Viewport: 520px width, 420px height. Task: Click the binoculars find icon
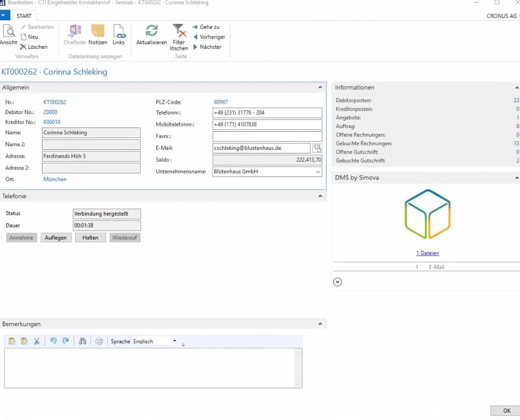click(x=83, y=341)
